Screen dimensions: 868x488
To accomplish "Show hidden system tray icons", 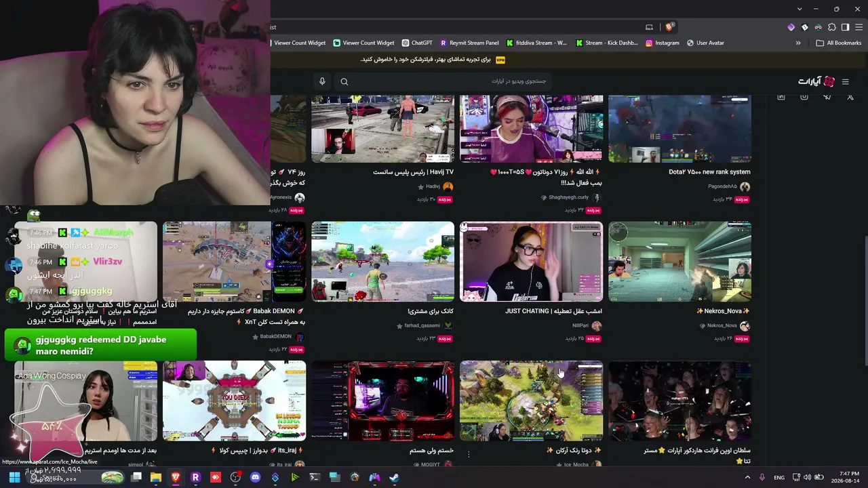I will [748, 477].
